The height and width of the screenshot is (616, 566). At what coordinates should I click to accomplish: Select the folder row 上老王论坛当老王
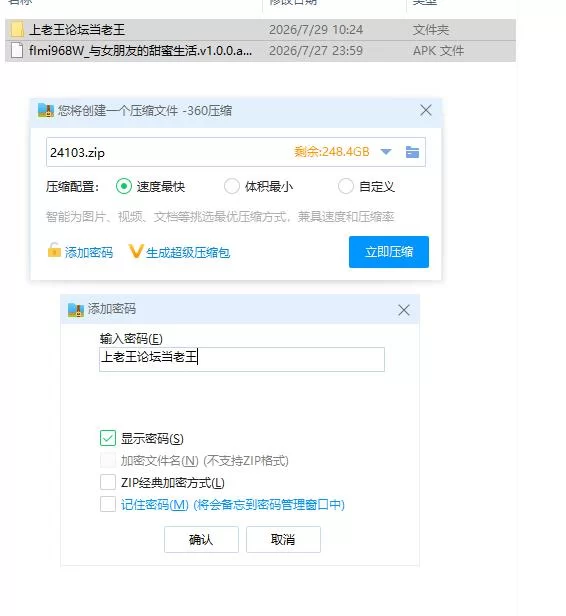coord(260,30)
